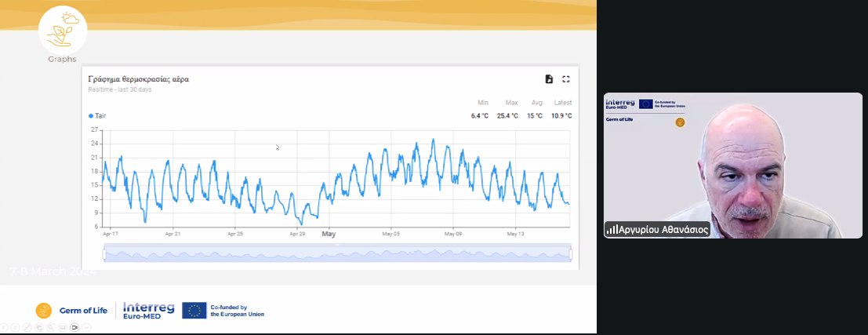Screen dimensions: 868x335
Task: Click the left handle of the range selector
Action: 104,253
